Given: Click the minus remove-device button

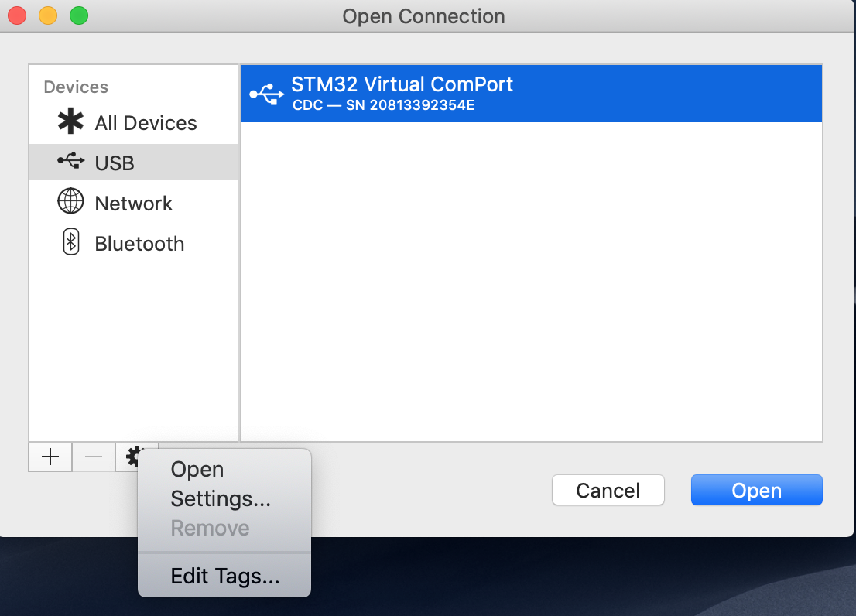Looking at the screenshot, I should pos(94,457).
